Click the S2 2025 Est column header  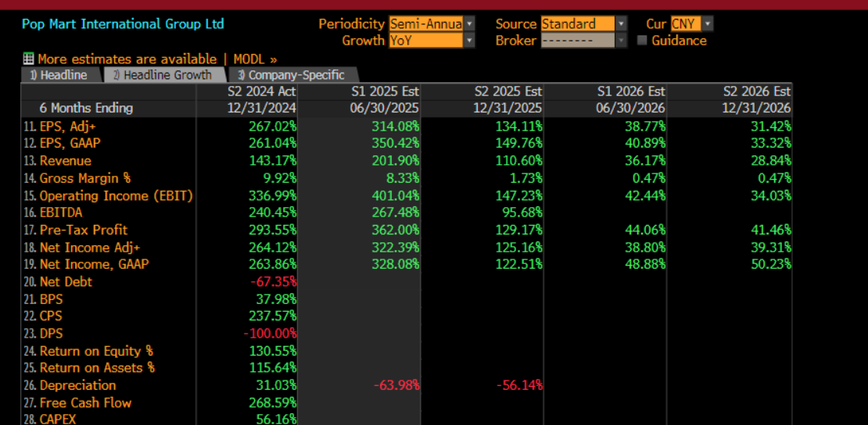(x=508, y=91)
